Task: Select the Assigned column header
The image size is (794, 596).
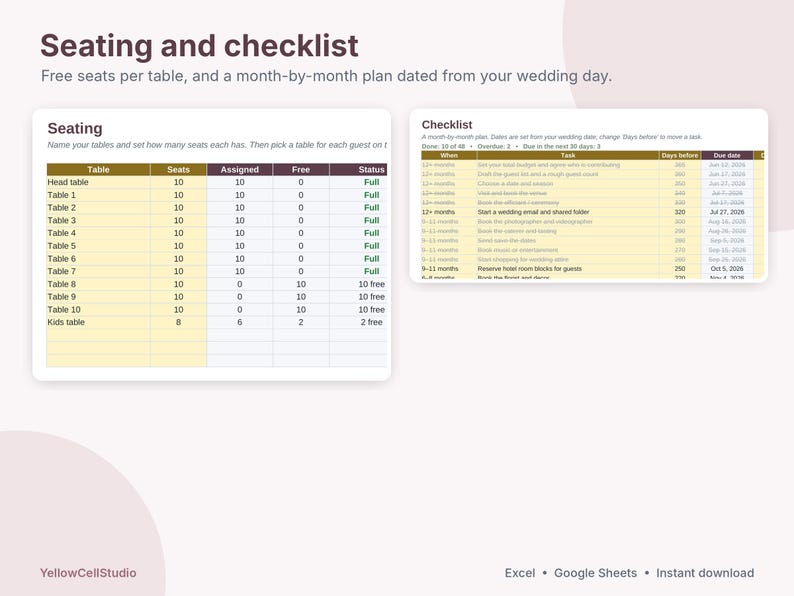Action: (240, 170)
